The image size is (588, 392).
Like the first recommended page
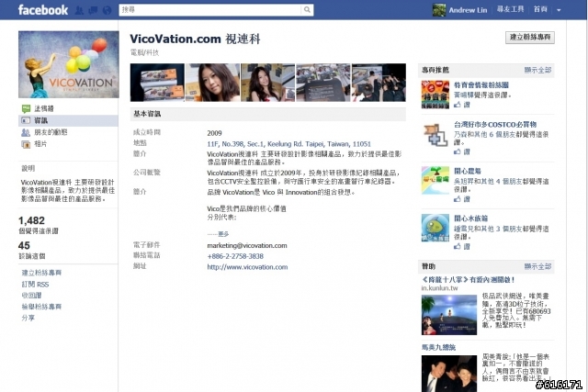pos(462,105)
